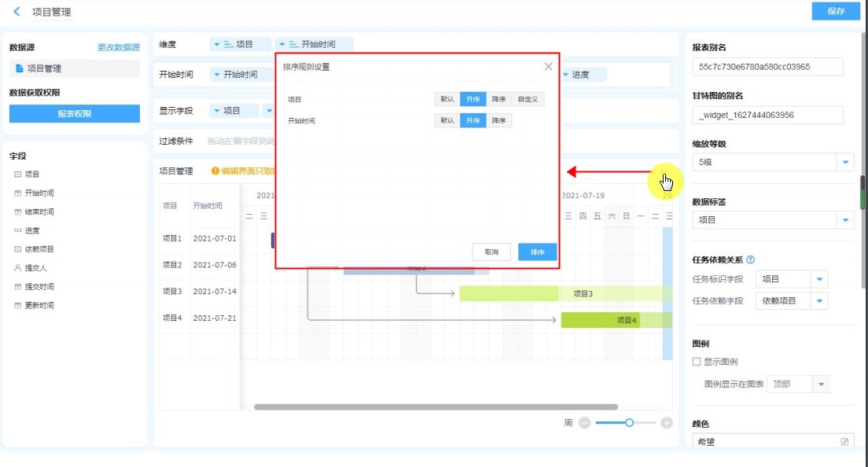Click the Gantt zoom slider handle
Image resolution: width=868 pixels, height=467 pixels.
pos(629,423)
